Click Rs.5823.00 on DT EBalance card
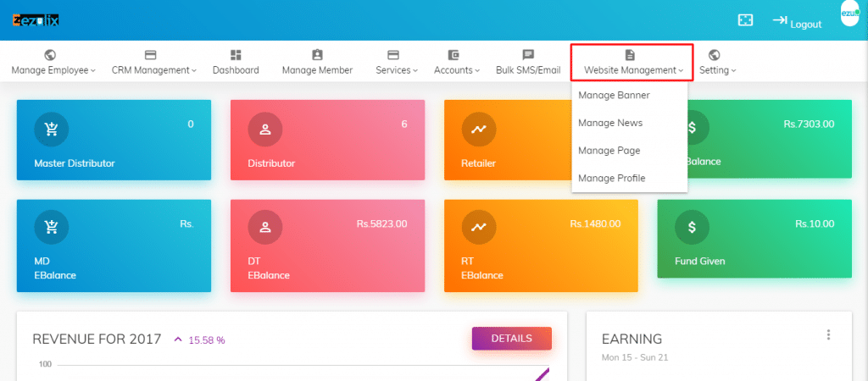The height and width of the screenshot is (381, 868). 382,224
